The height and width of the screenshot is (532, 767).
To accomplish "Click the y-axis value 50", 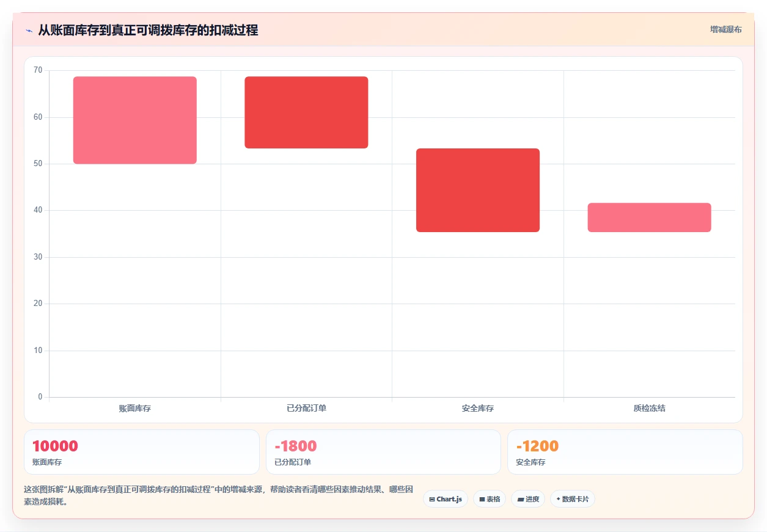I will click(x=38, y=164).
